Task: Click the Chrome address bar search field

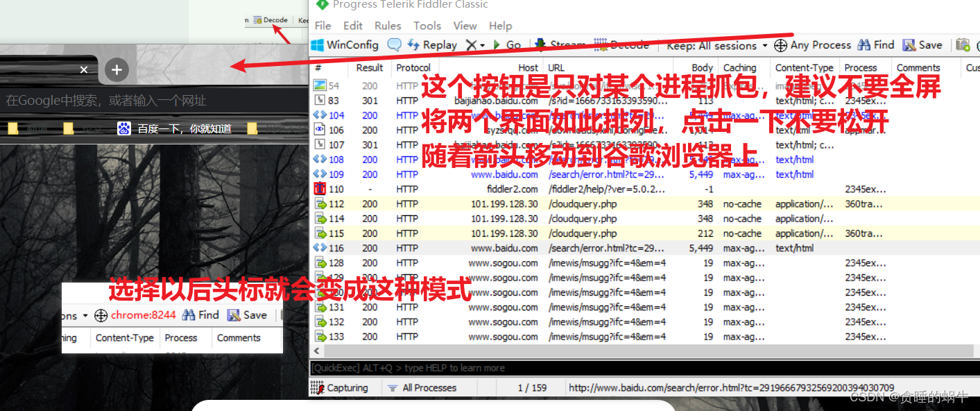Action: 153,101
